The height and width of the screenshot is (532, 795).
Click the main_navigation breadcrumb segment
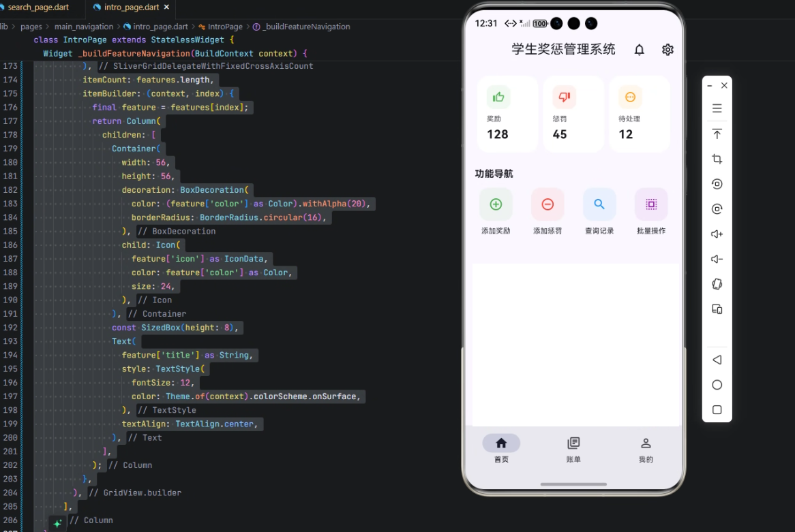pyautogui.click(x=84, y=27)
